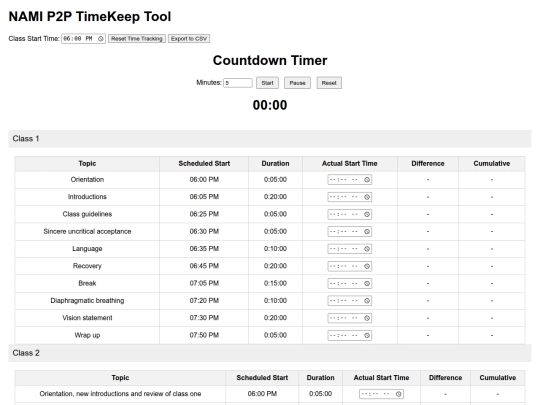
Task: Click the 'NAMI P2P TimeKeep Tool' heading
Action: 90,17
